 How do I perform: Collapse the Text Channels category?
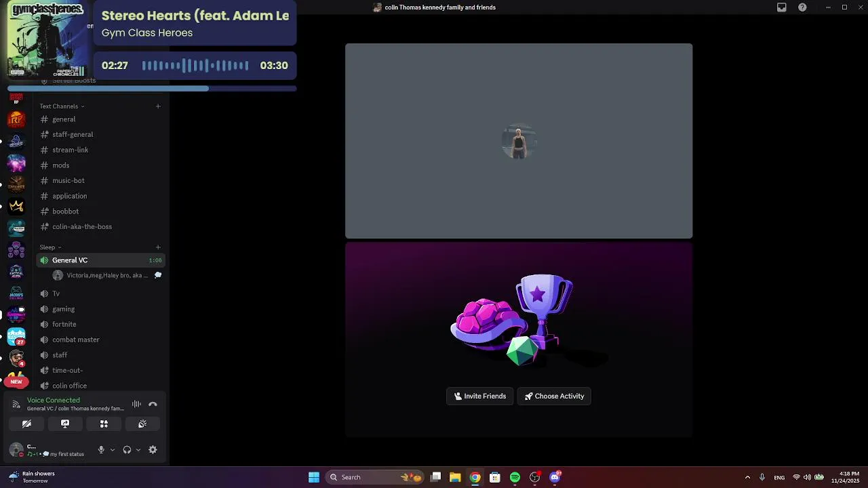point(62,106)
